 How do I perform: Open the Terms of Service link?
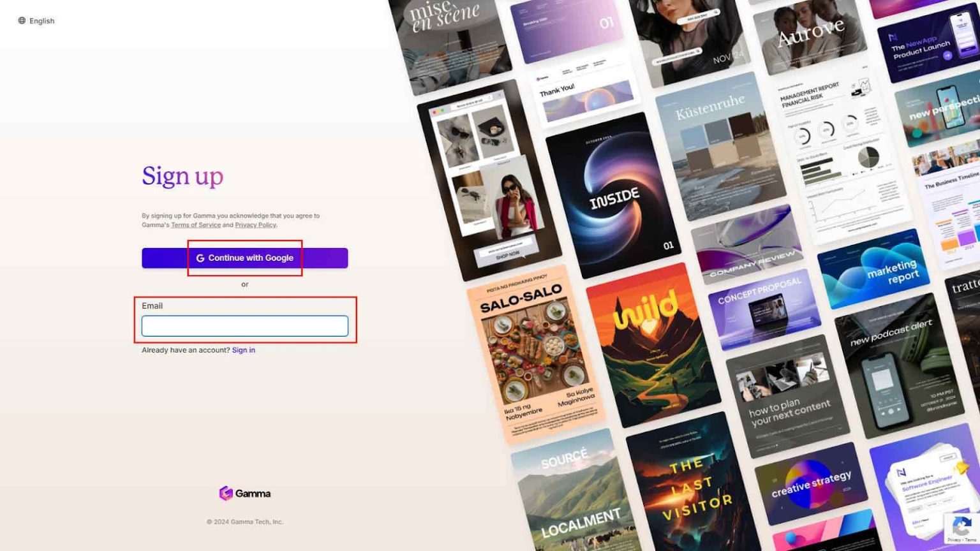(195, 225)
